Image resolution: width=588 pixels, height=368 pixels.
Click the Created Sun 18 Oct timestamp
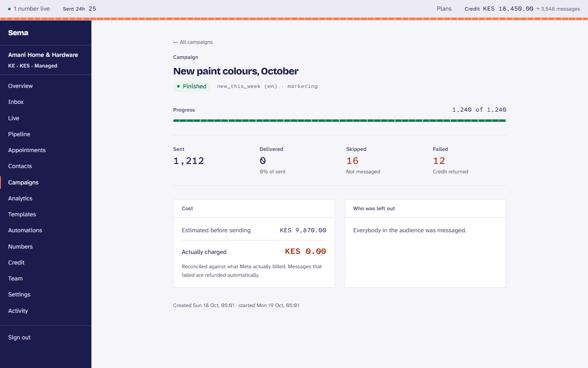click(204, 305)
